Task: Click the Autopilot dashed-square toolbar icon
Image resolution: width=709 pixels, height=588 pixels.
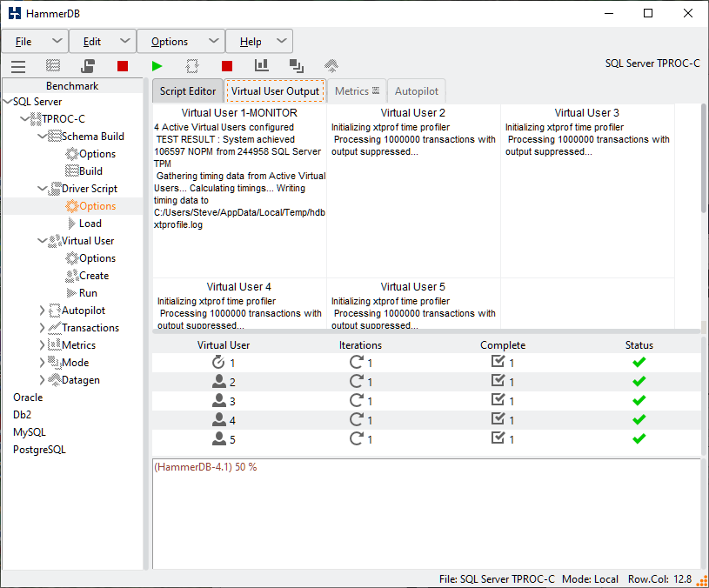Action: 192,66
